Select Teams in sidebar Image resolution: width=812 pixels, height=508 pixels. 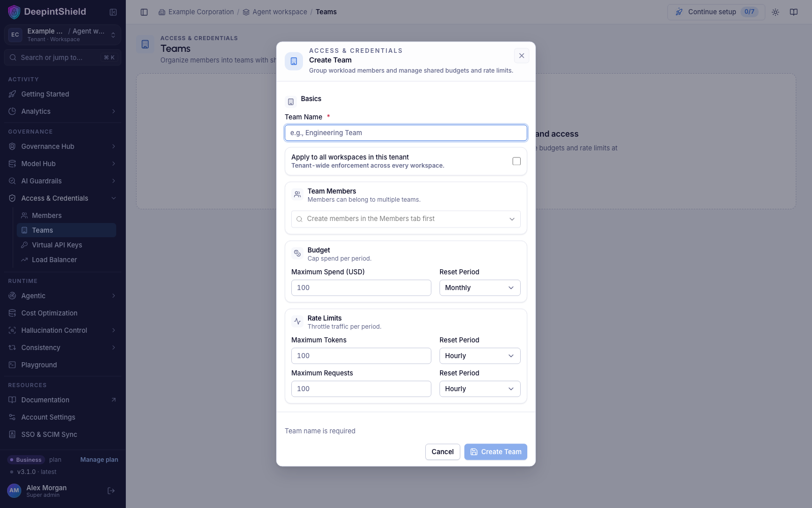coord(66,230)
